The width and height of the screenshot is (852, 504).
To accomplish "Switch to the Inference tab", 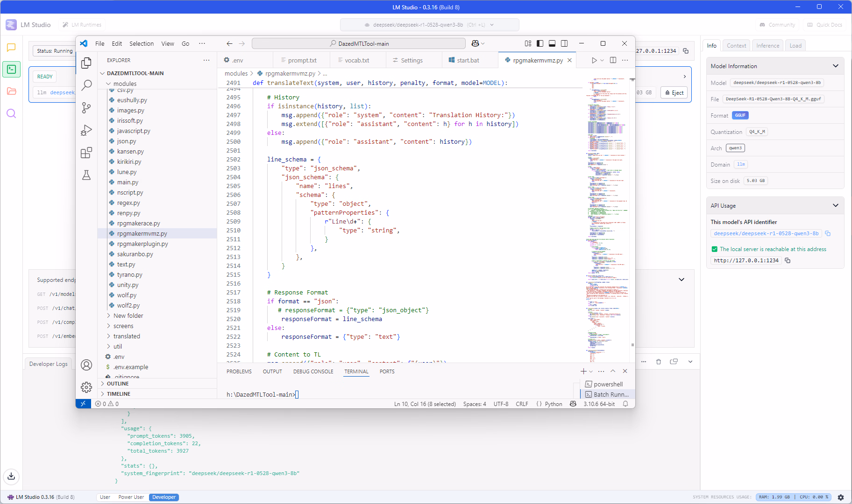I will 767,45.
